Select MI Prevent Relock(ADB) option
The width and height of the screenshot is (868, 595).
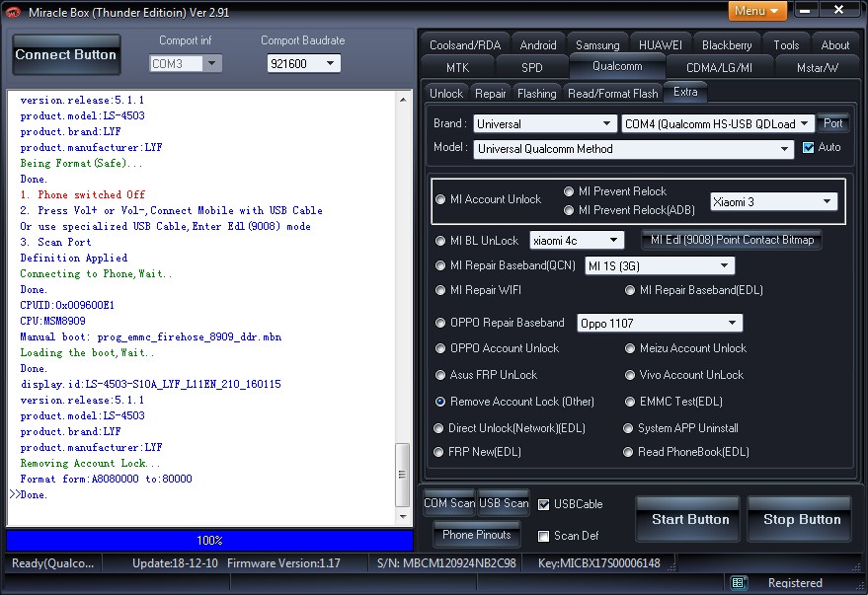pos(569,210)
